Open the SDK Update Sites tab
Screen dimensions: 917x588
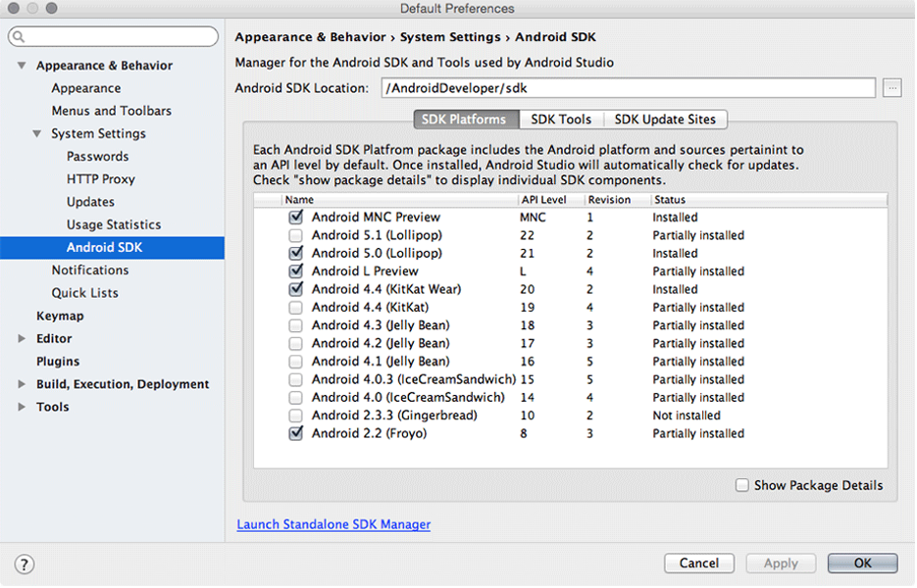pos(665,119)
